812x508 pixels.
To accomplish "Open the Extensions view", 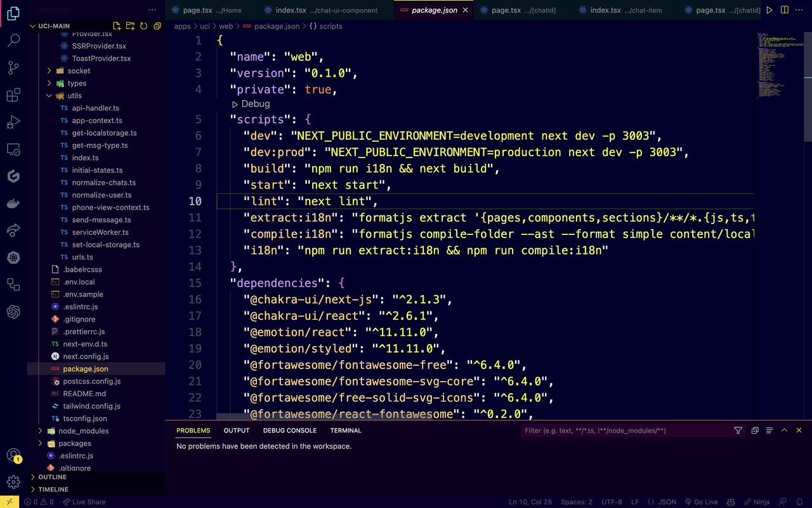I will click(x=13, y=95).
